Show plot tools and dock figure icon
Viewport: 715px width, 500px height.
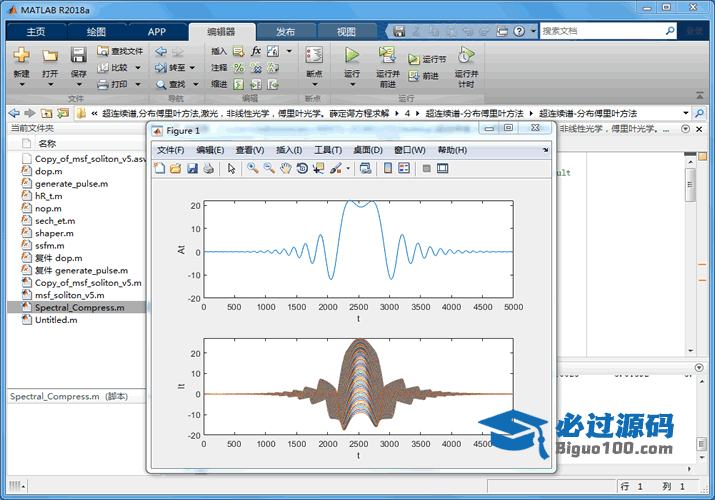442,169
